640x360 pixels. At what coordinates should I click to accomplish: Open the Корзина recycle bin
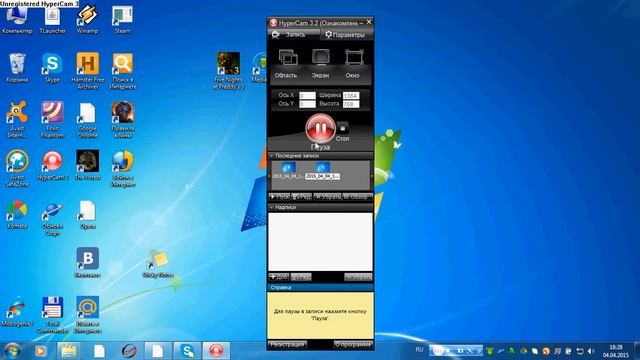coord(17,68)
